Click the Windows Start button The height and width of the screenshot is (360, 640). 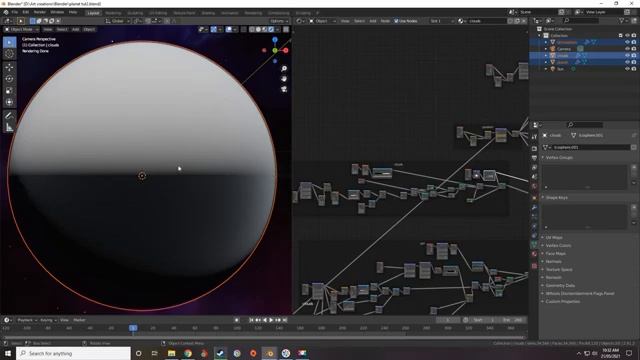pyautogui.click(x=8, y=353)
